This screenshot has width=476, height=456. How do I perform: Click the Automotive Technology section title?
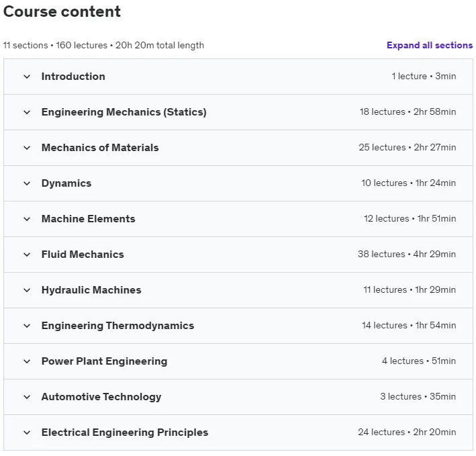[101, 397]
